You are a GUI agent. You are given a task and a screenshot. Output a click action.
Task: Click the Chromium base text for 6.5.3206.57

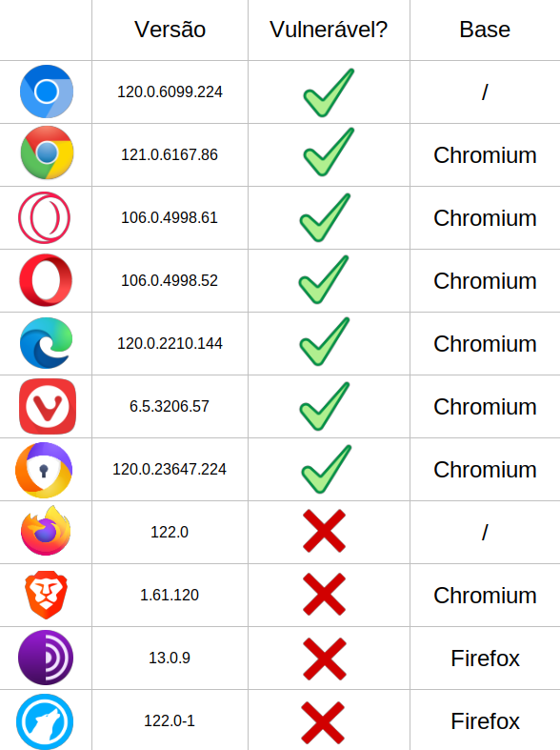coord(485,407)
